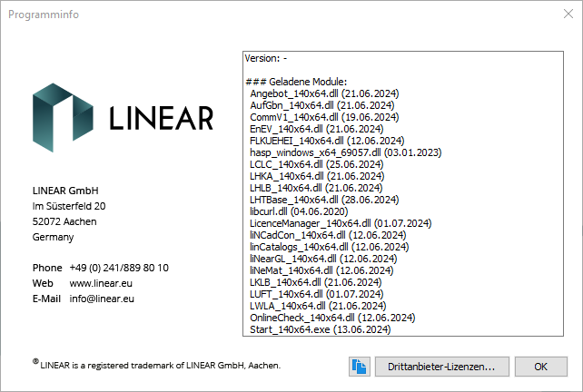Select the Start_140x64.exe row

pos(321,329)
